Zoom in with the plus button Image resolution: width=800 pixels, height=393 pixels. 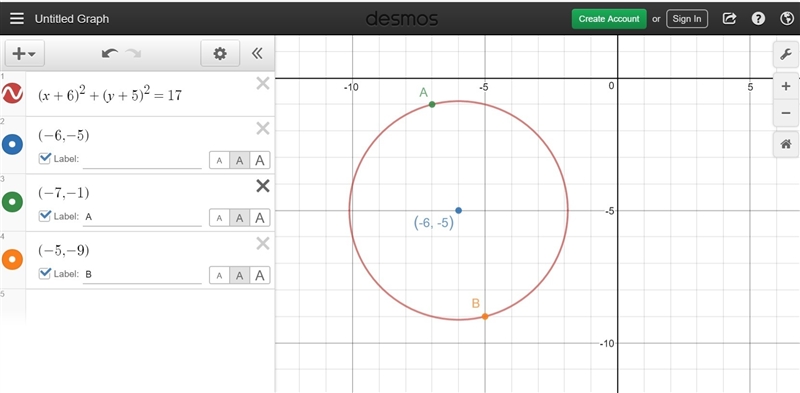coord(786,87)
